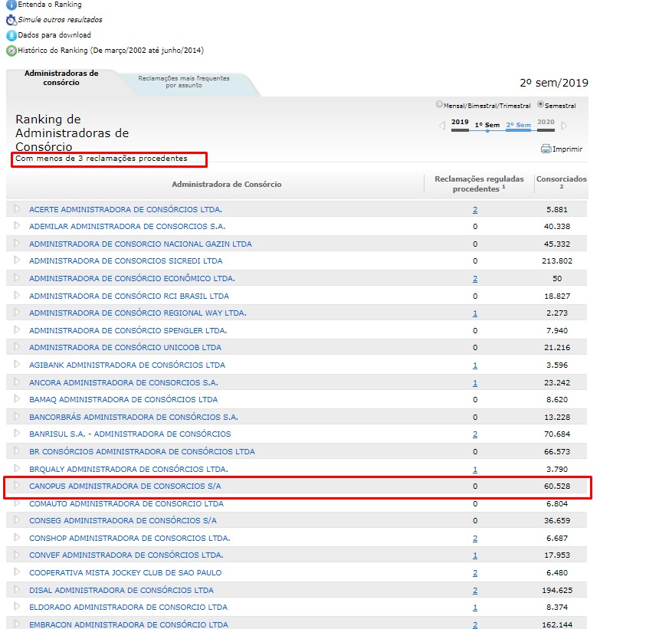Go to previous period with left arrow
The image size is (672, 629).
click(442, 126)
